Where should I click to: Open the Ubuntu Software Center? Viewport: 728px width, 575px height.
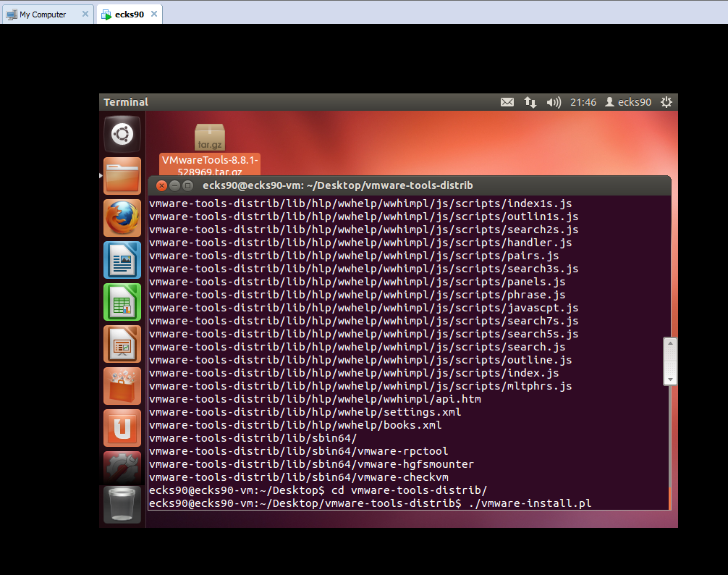pyautogui.click(x=122, y=386)
